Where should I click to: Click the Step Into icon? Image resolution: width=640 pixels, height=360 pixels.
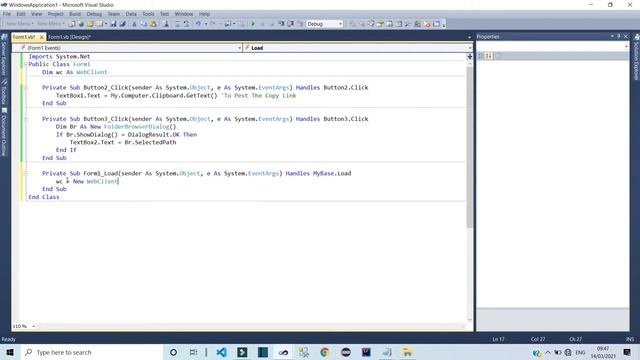(281, 24)
